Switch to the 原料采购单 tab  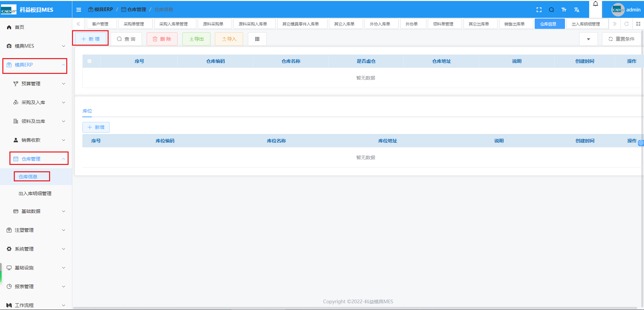pyautogui.click(x=215, y=24)
